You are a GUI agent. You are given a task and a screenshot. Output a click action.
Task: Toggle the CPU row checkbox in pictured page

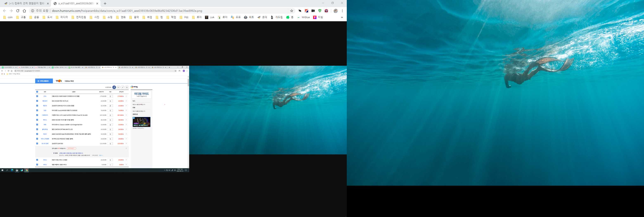point(37,96)
